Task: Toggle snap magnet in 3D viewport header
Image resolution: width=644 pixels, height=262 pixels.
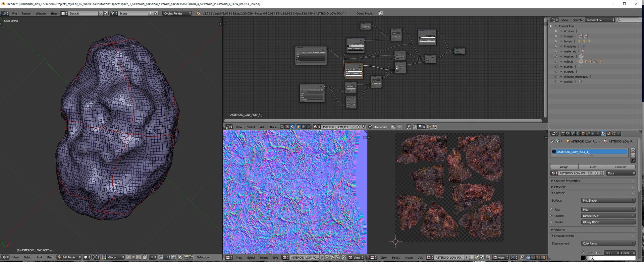Action: (x=161, y=257)
